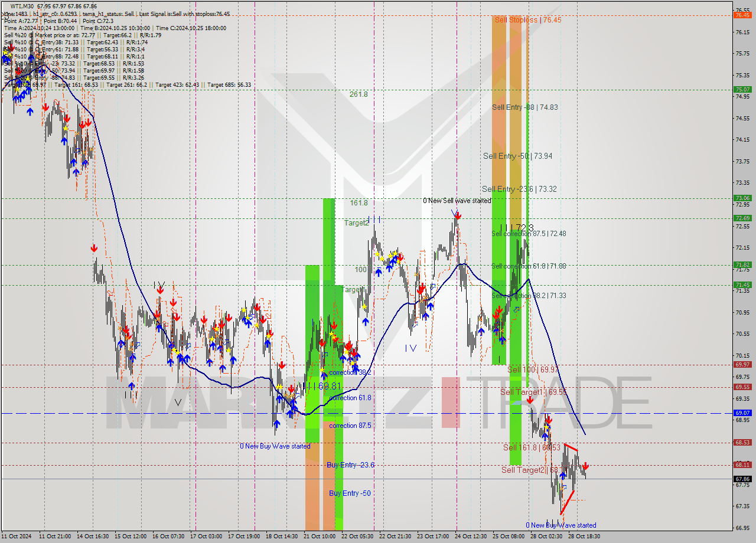Click the 'Sell 161.8 | 68.53' label
Viewport: 756px width, 543px height.
532,447
